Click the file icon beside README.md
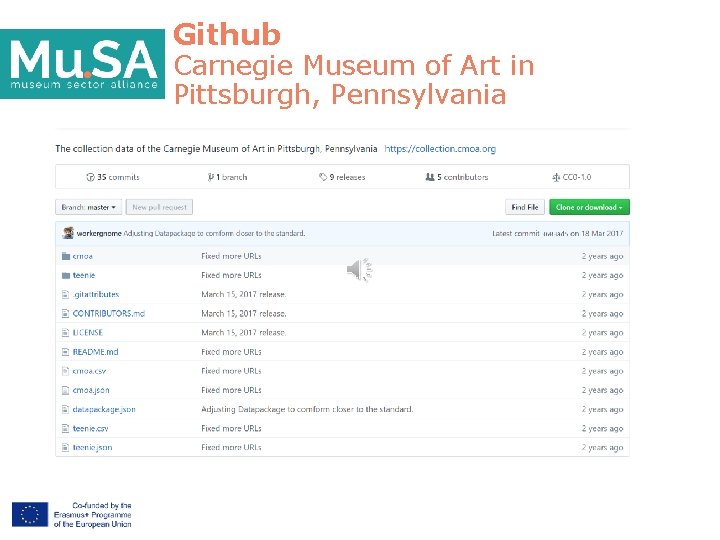The width and height of the screenshot is (720, 540). tap(65, 352)
